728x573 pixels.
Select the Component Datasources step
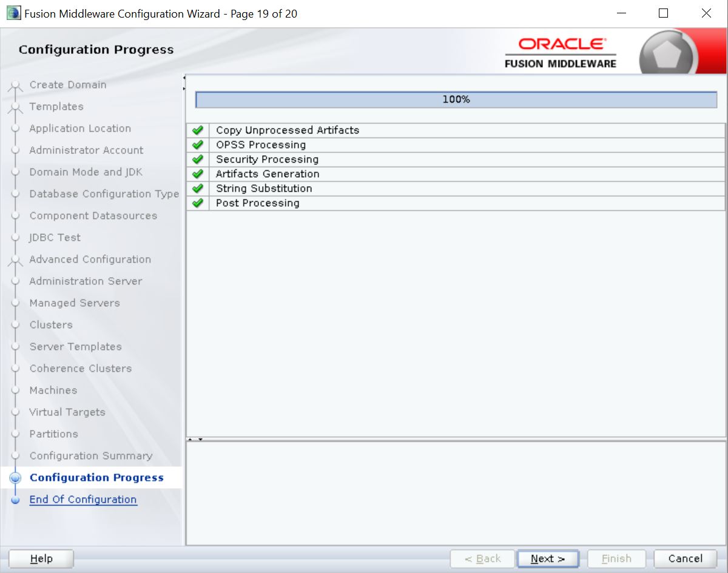93,216
